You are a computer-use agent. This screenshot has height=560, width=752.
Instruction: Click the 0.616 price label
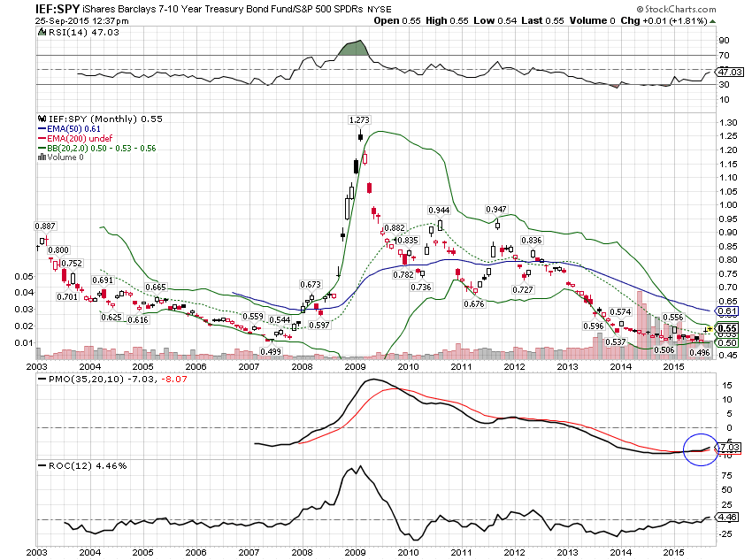click(138, 319)
